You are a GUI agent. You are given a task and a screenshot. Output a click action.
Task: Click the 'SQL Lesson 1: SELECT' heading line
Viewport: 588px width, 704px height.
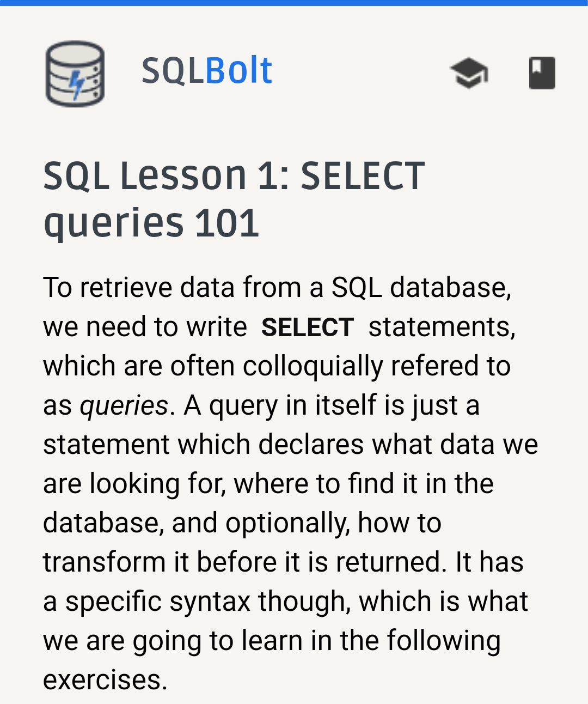234,176
